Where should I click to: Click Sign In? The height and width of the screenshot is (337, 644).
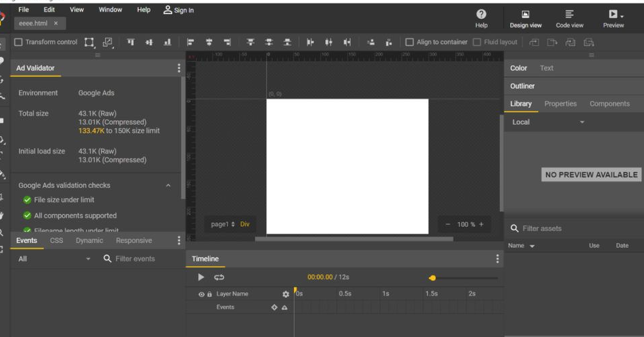pos(178,10)
